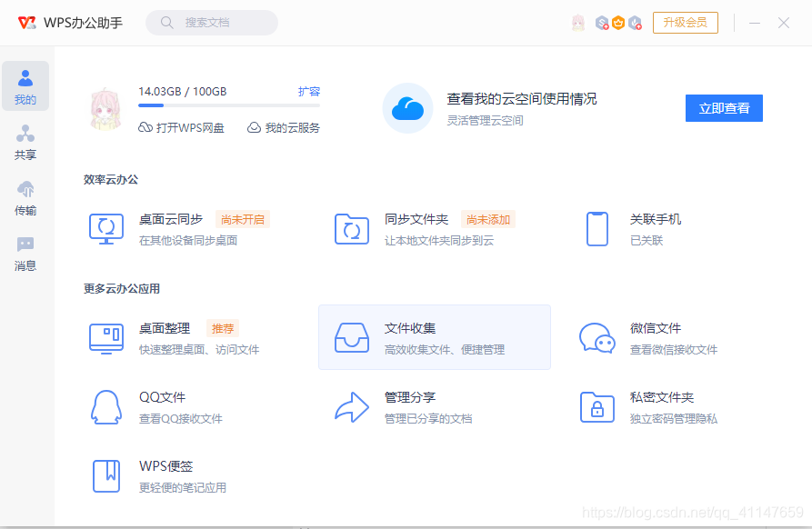The image size is (812, 529).
Task: Click the 桌面整理 desktop icon
Action: (x=106, y=338)
